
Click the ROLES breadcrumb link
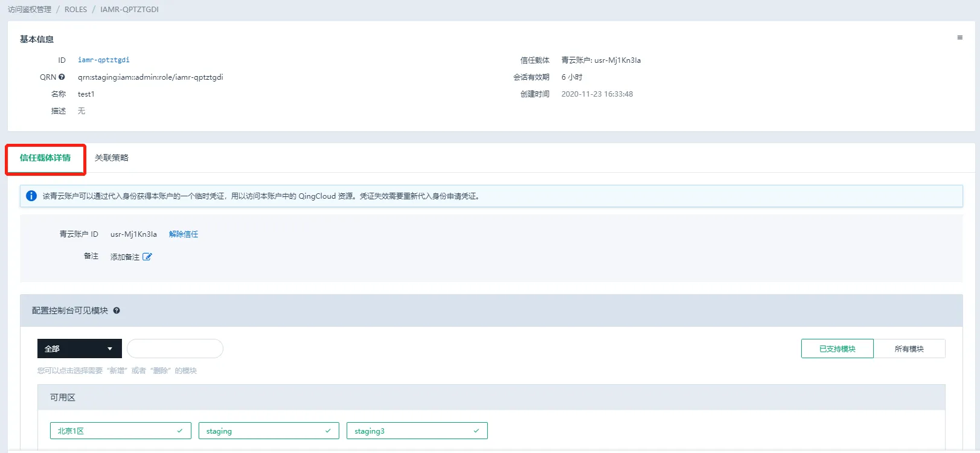(x=75, y=10)
